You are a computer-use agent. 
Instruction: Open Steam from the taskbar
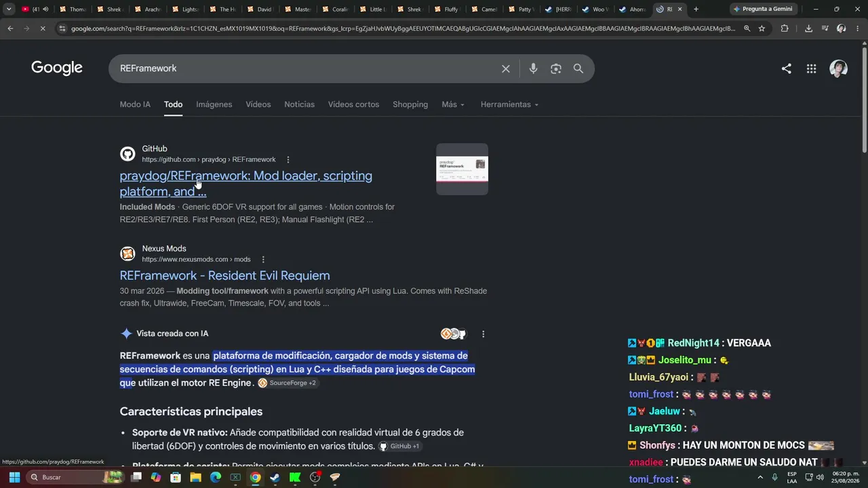275,477
